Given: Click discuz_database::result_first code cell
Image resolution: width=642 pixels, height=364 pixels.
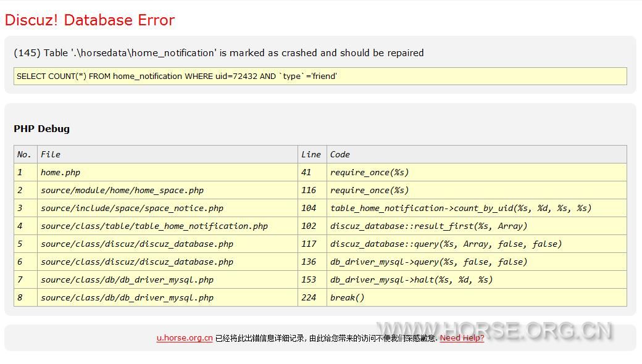Looking at the screenshot, I should [x=477, y=226].
